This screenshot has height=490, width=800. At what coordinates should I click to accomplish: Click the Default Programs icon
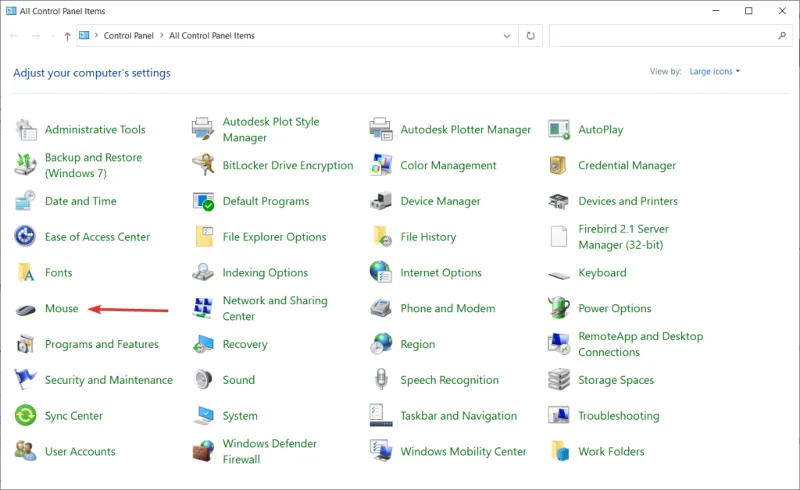[x=203, y=201]
